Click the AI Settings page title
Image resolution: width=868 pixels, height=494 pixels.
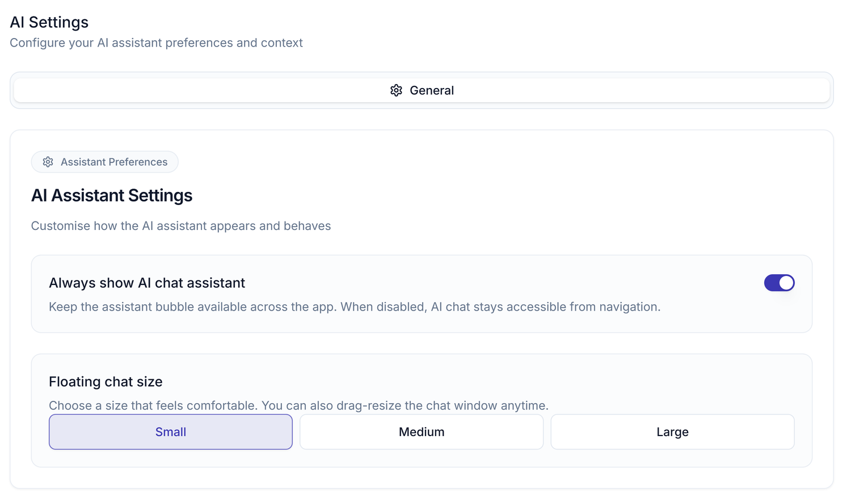(49, 22)
